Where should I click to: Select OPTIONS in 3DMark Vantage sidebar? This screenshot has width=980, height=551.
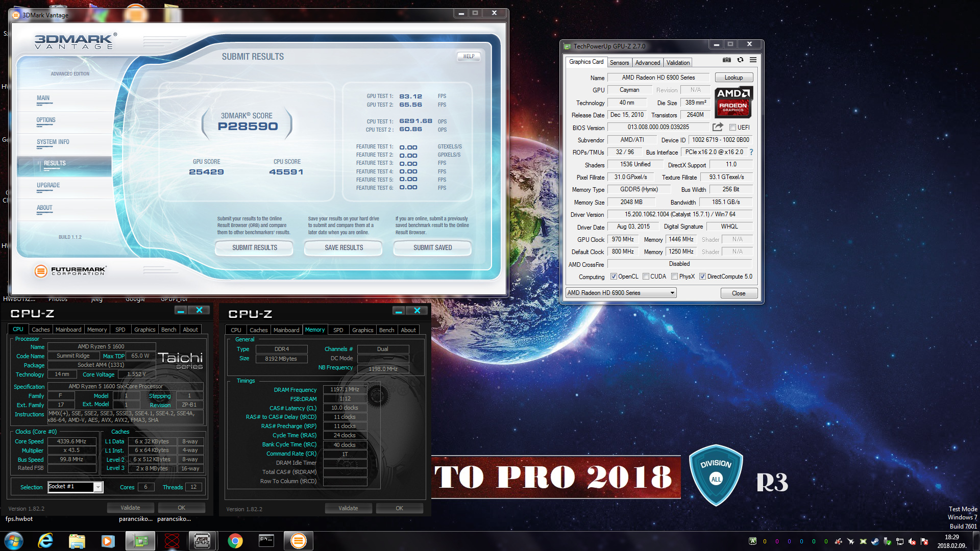(64, 122)
